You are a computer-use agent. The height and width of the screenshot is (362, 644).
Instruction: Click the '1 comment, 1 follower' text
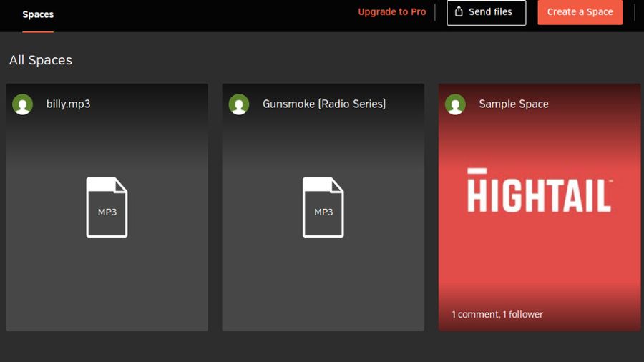coord(497,314)
